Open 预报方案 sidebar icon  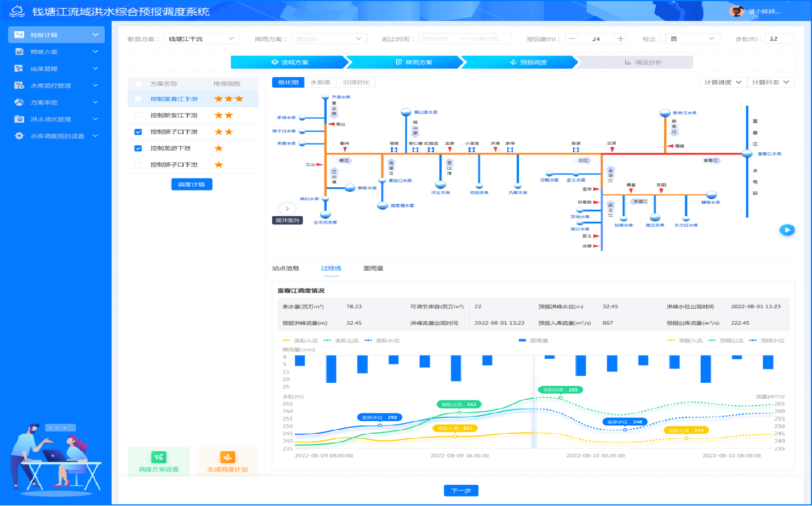point(19,51)
